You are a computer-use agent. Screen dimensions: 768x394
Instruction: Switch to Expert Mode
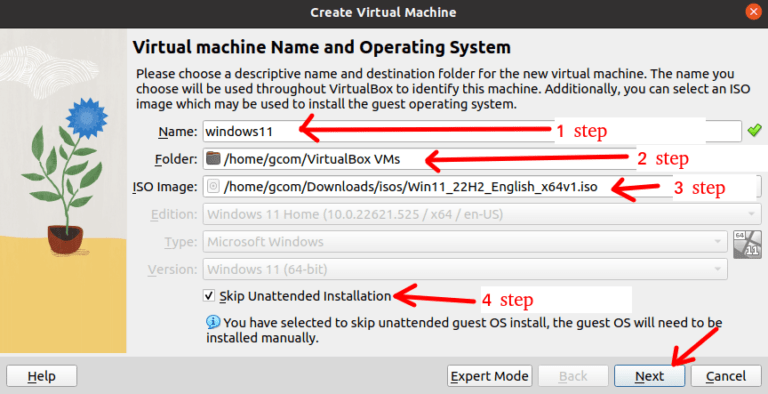click(x=489, y=376)
